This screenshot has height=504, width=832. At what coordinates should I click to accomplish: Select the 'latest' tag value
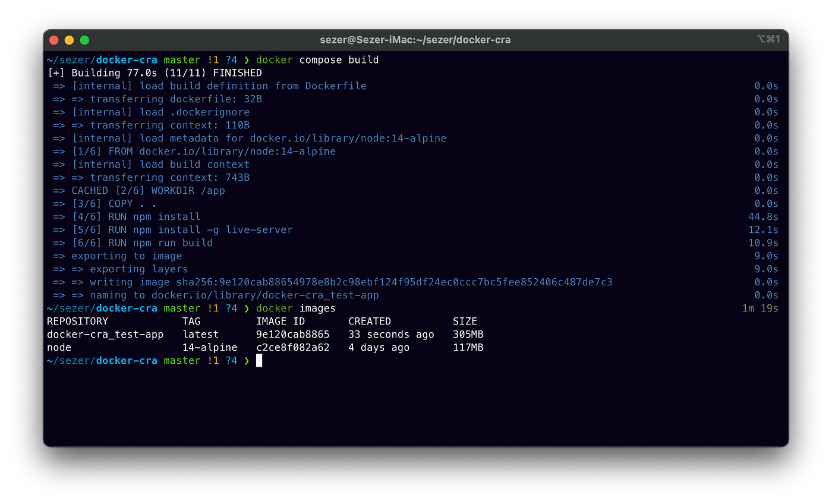(201, 335)
